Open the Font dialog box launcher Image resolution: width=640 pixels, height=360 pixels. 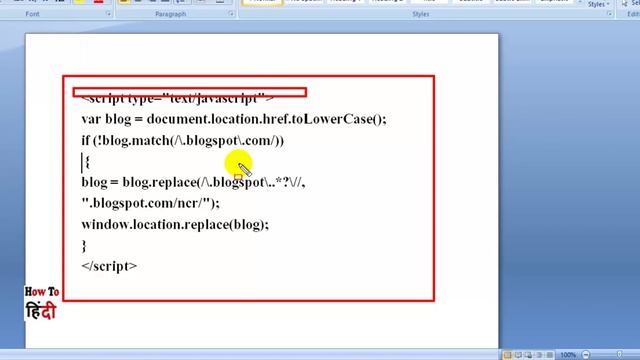(x=108, y=13)
